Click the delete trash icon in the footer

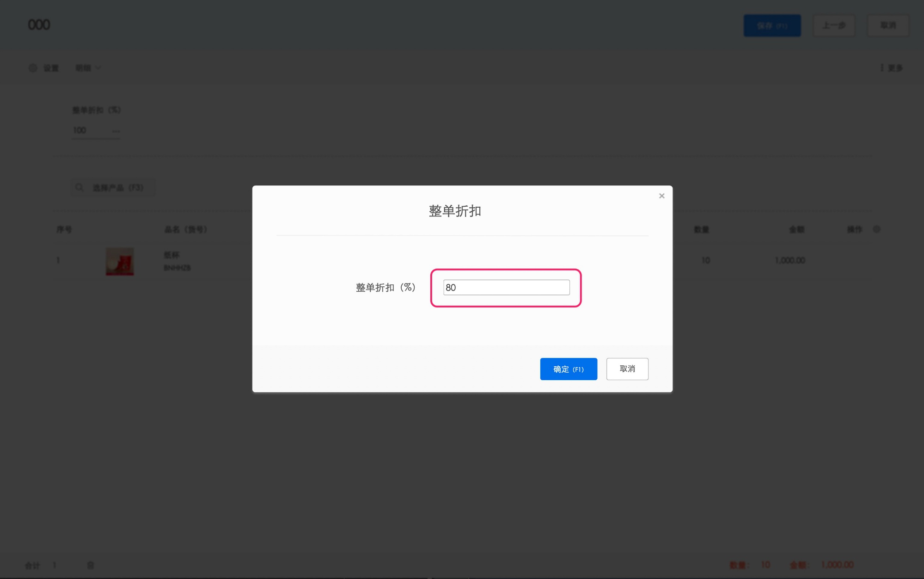click(91, 565)
